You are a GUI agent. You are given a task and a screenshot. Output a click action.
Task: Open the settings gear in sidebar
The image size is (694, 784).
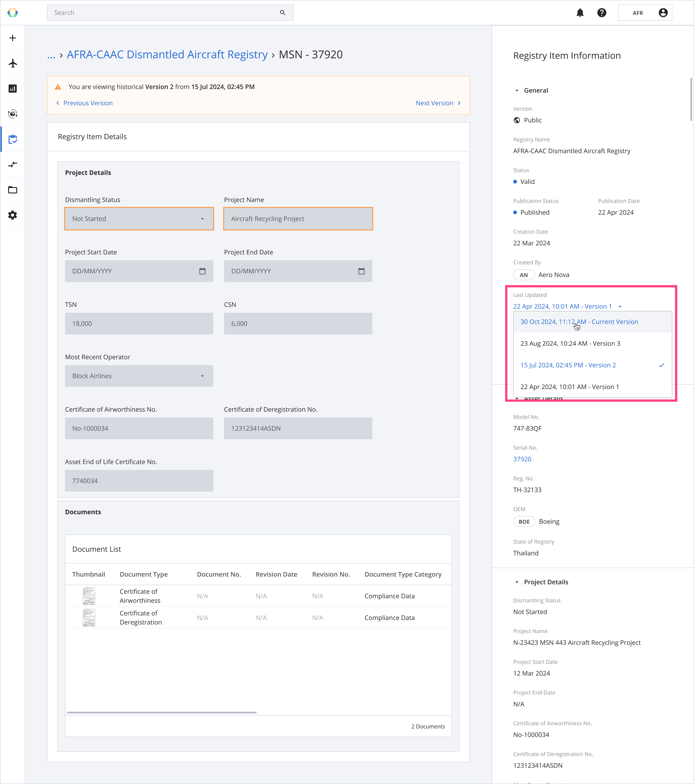[13, 215]
